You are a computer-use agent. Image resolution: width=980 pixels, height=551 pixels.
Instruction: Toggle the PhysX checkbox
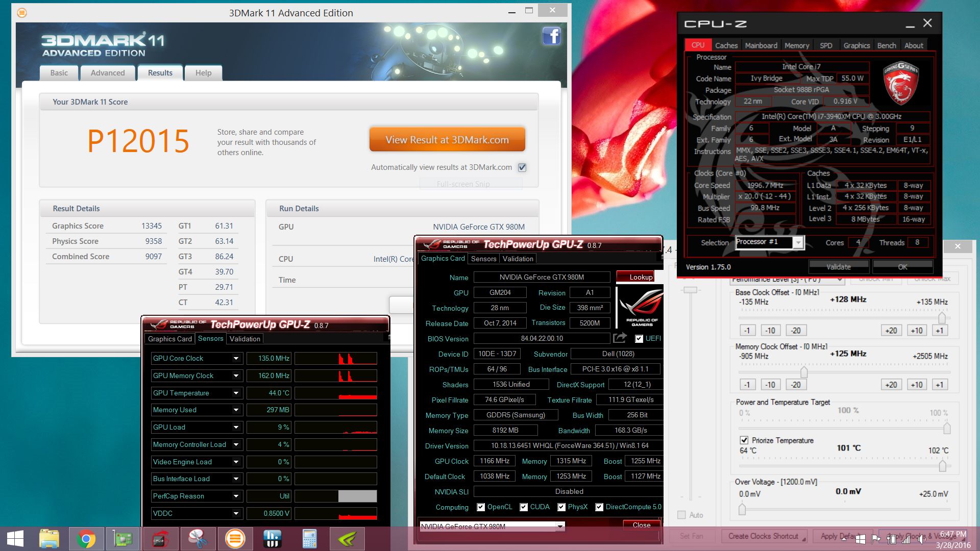point(561,507)
